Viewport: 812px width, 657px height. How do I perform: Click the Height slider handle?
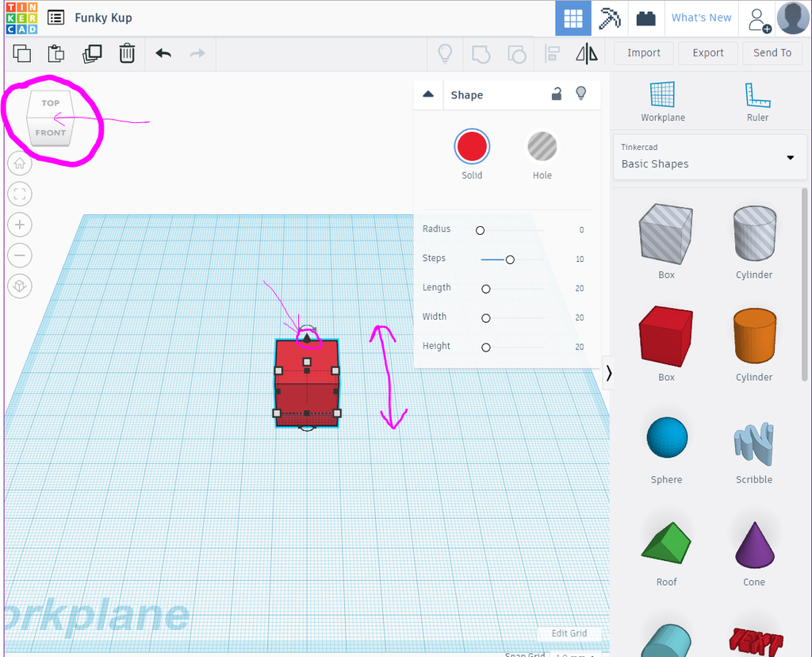click(x=486, y=348)
